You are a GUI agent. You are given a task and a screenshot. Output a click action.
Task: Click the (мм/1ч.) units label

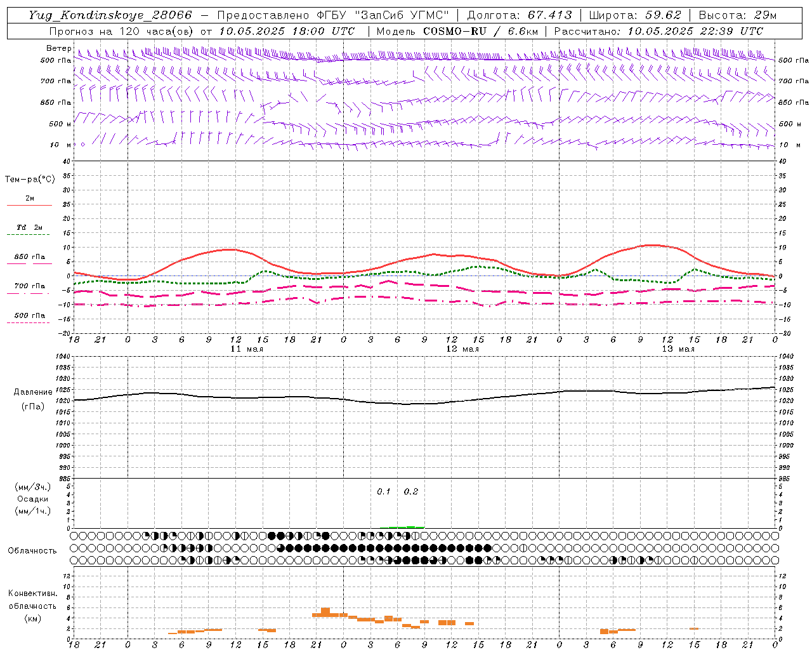coord(32,511)
